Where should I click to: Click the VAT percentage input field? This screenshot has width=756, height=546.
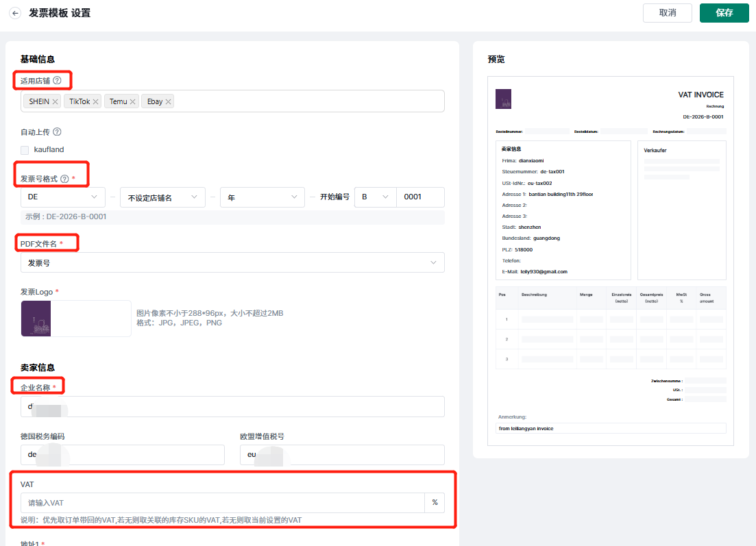223,503
